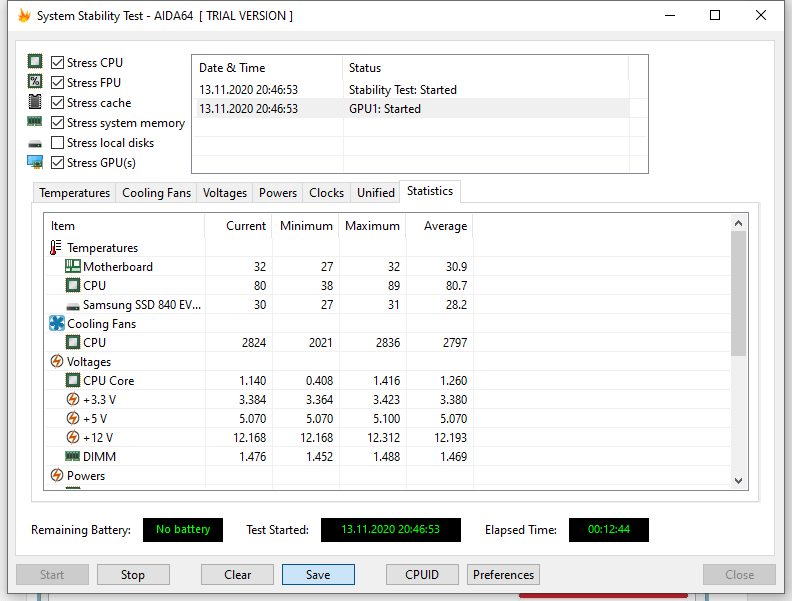Screen dimensions: 792x601
Task: Click the Motherboard average value 30.9
Action: (456, 267)
